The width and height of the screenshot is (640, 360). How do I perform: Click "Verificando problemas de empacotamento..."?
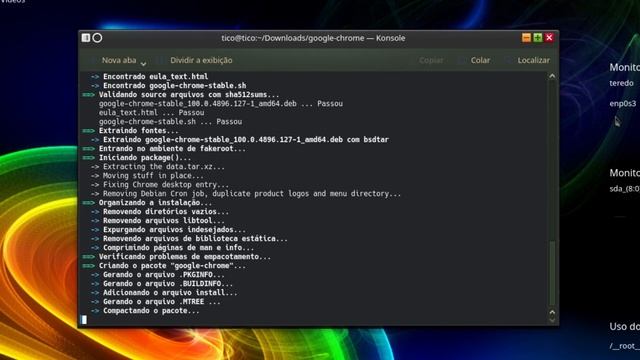[185, 256]
